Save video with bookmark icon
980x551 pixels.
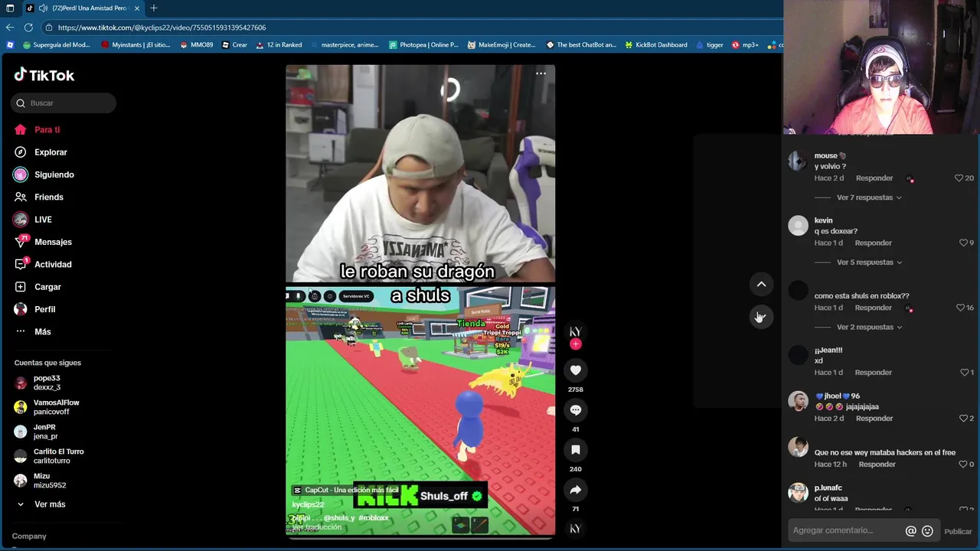tap(576, 450)
